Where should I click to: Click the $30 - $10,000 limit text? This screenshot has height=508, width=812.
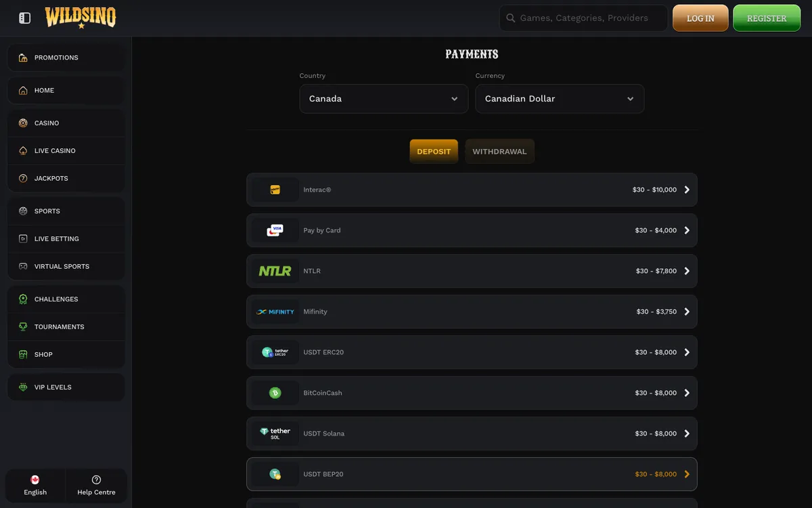654,190
